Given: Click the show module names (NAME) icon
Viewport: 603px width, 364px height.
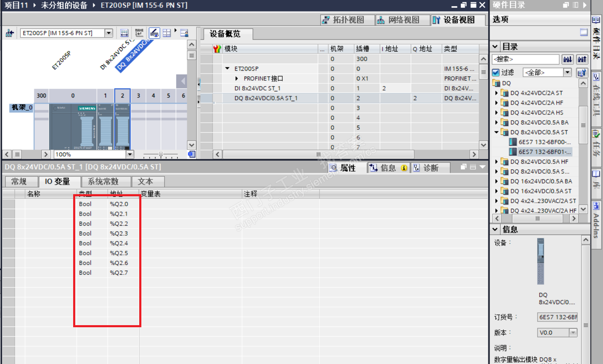Looking at the screenshot, I should click(139, 33).
